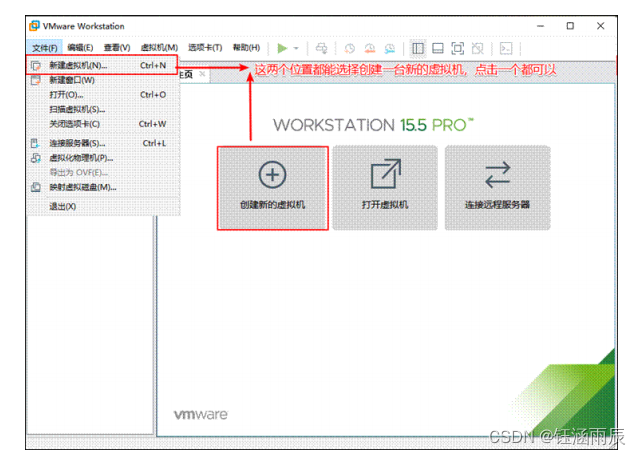The width and height of the screenshot is (641, 455).
Task: Click the console view toolbar icon
Action: [506, 49]
